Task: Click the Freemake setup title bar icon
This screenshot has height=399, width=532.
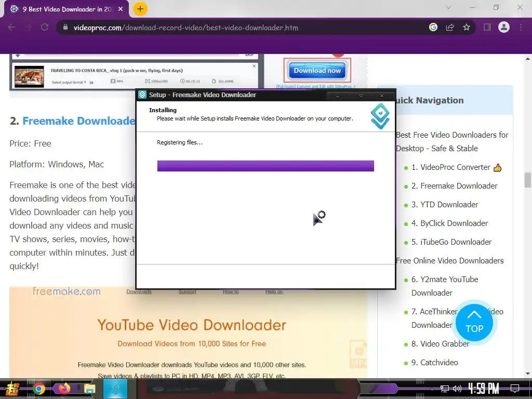Action: point(142,95)
